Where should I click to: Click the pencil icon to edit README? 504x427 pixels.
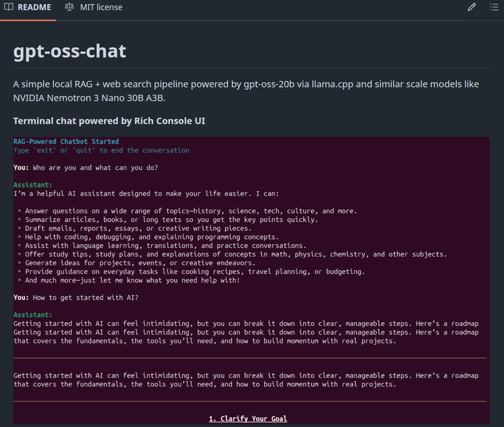coord(471,7)
